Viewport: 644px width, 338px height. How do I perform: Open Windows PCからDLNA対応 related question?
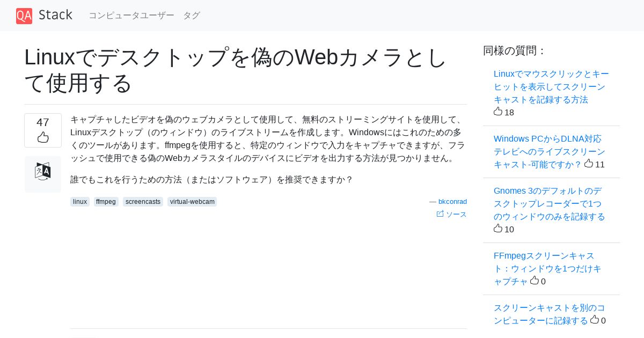pyautogui.click(x=550, y=151)
